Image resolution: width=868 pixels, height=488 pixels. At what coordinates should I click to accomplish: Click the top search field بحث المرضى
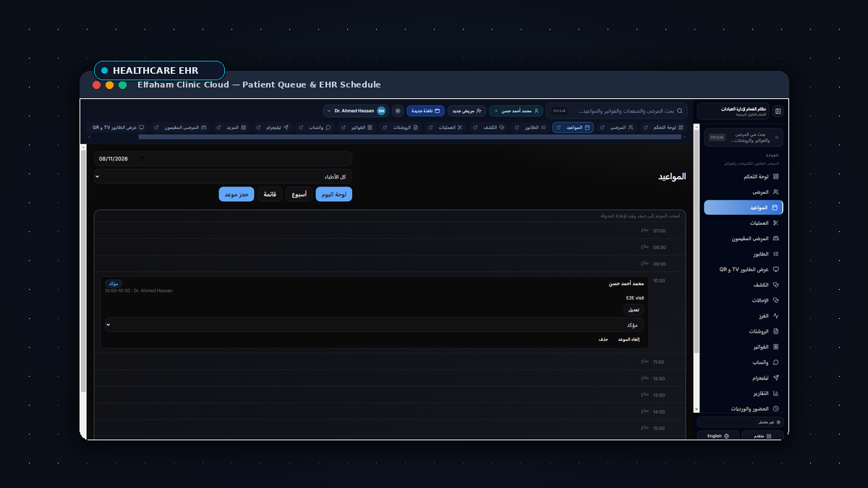click(x=617, y=111)
